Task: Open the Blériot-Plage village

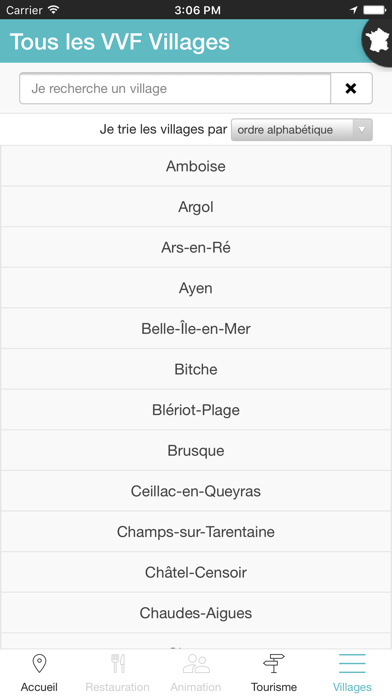Action: [x=196, y=410]
